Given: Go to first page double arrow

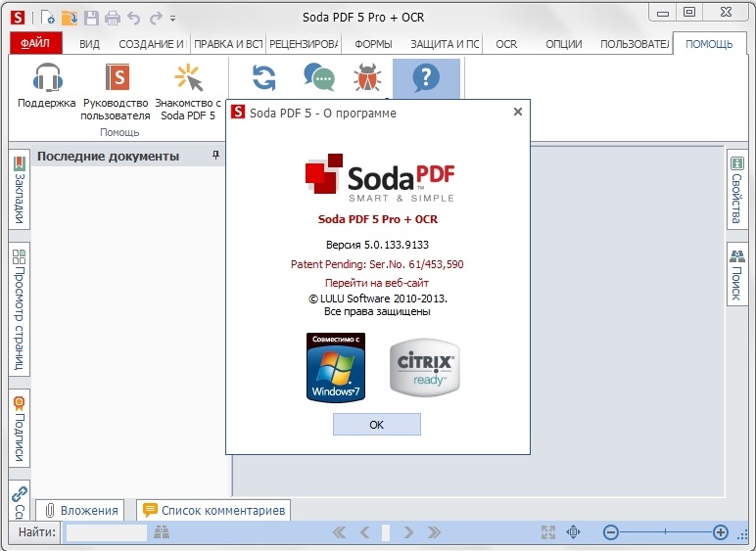Looking at the screenshot, I should 340,532.
